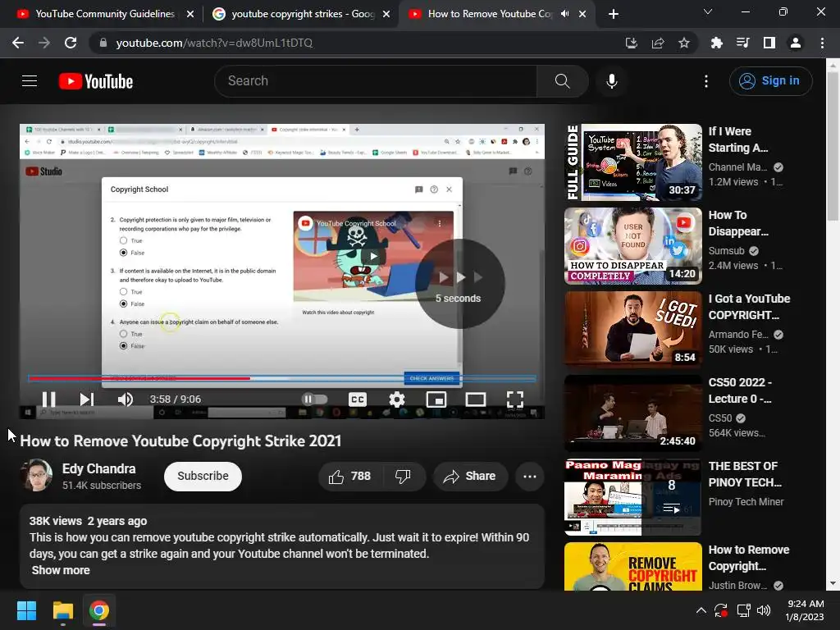Focus the YouTube Search field
Viewport: 840px width, 630px height.
(375, 81)
